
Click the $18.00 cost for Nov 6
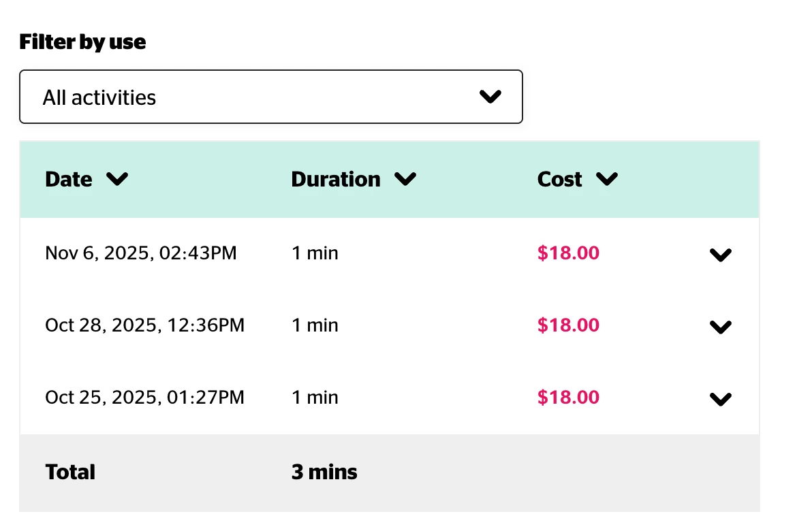(x=568, y=253)
